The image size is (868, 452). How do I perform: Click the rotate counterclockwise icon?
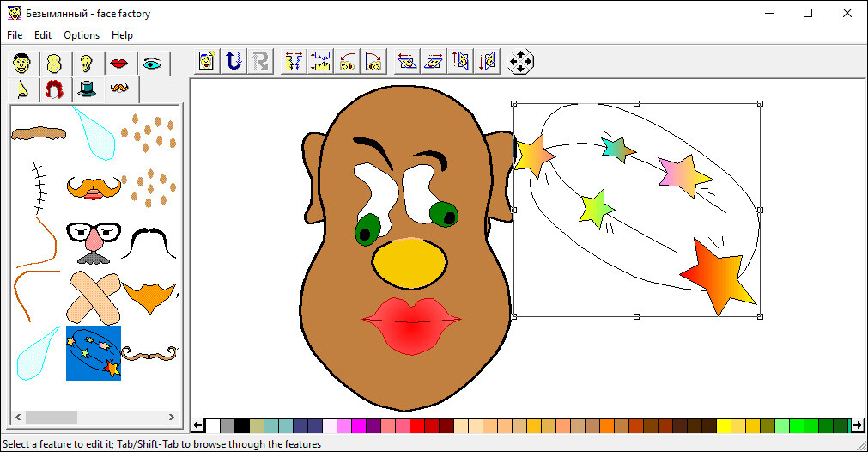click(347, 61)
